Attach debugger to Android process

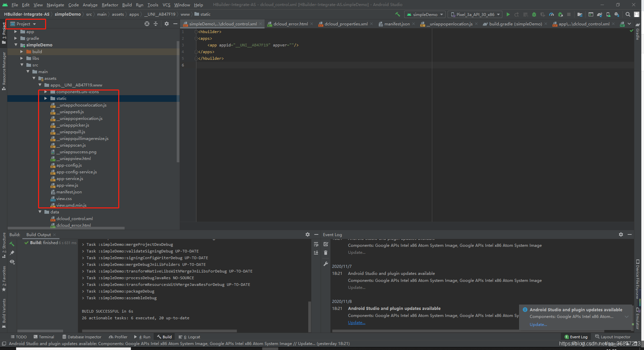click(x=560, y=14)
